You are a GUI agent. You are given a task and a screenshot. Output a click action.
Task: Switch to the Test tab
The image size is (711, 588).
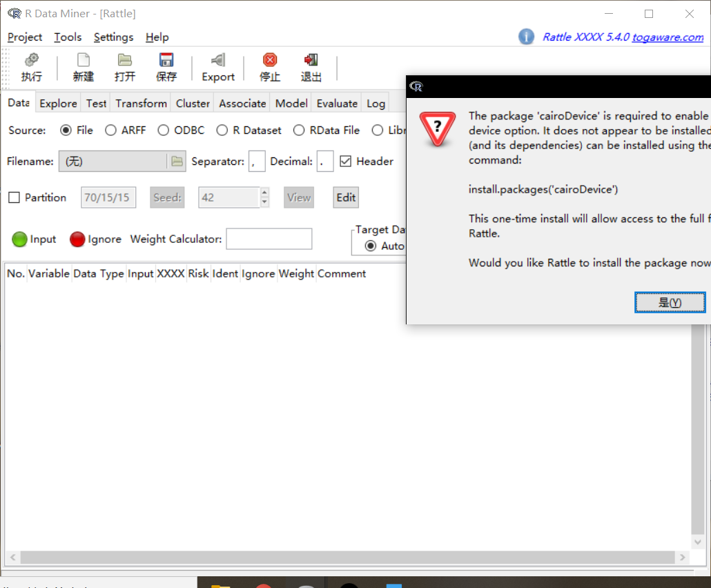click(96, 104)
